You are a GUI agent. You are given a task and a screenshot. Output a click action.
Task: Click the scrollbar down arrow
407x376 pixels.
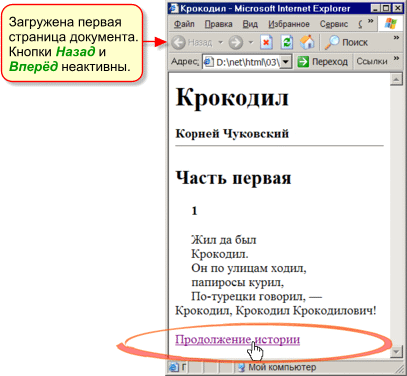pyautogui.click(x=396, y=352)
